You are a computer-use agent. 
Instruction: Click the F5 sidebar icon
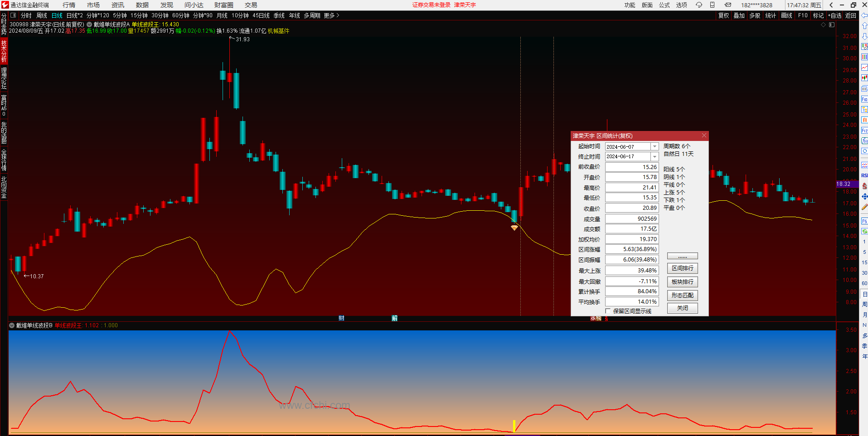tap(864, 221)
